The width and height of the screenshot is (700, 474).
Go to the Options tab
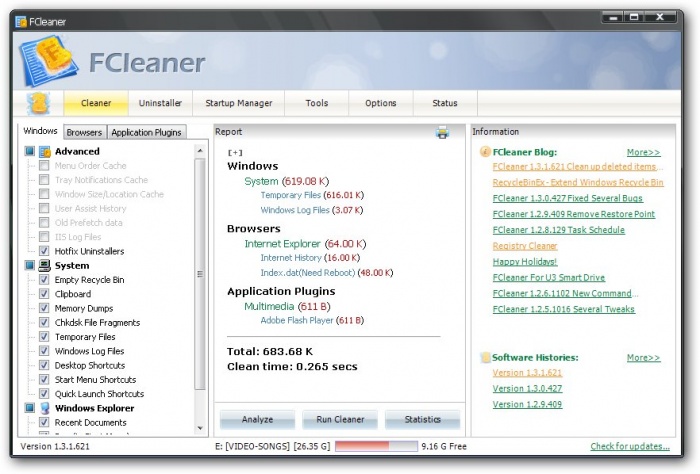click(x=381, y=103)
